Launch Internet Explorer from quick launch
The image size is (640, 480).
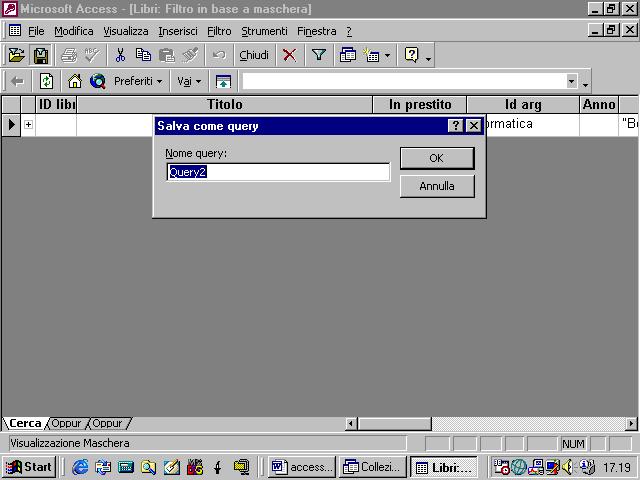pyautogui.click(x=80, y=467)
